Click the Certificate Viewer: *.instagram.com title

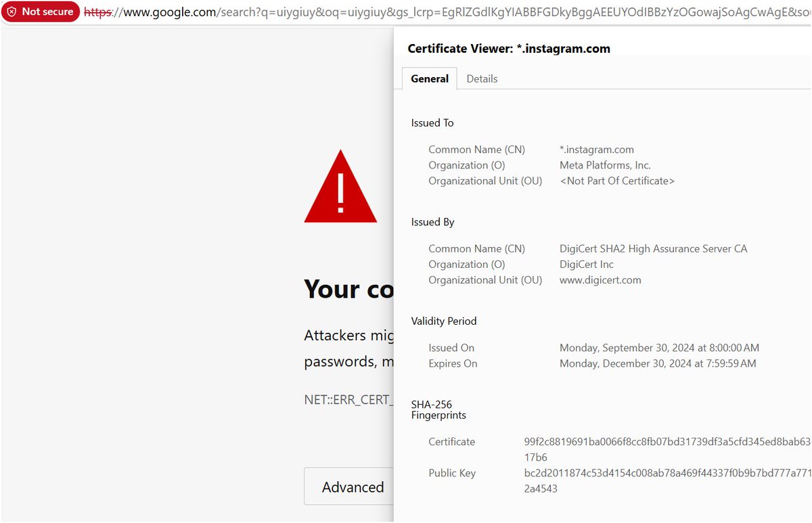(509, 49)
